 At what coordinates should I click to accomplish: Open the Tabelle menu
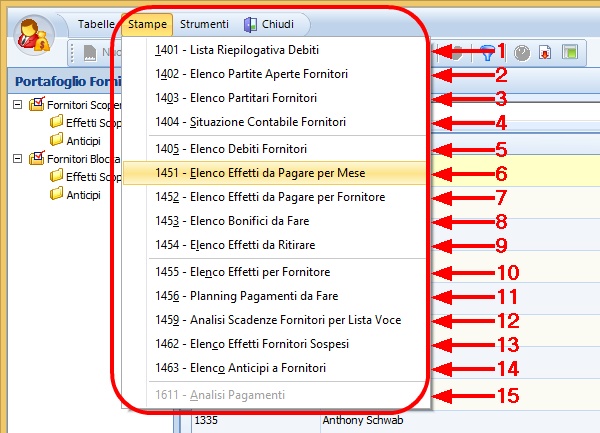(97, 24)
